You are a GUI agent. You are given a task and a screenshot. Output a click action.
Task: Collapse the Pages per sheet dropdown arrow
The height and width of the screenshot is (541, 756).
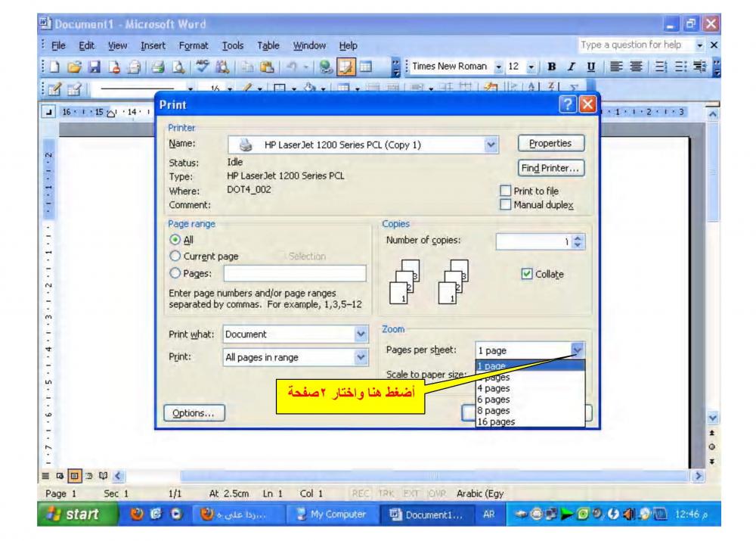[577, 350]
